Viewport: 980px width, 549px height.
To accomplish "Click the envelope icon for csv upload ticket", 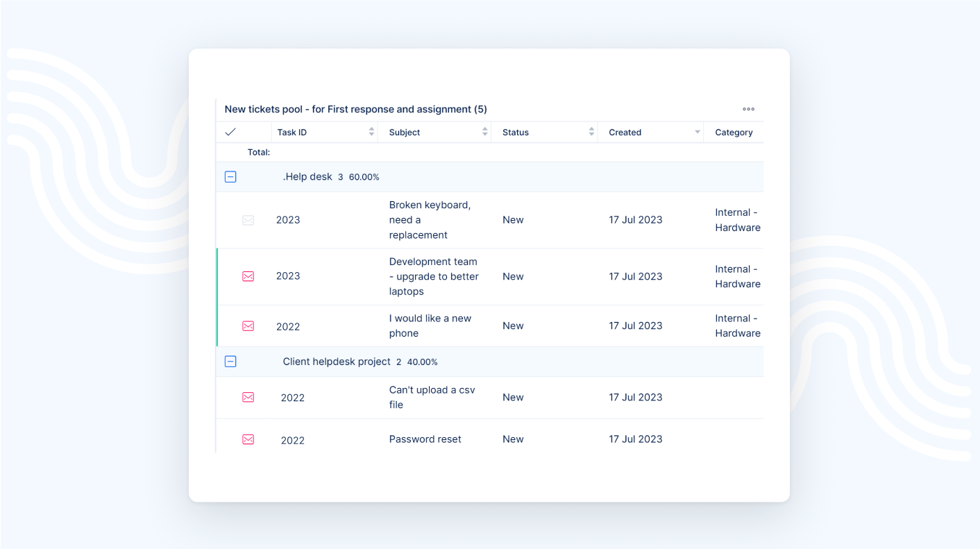I will [x=248, y=398].
